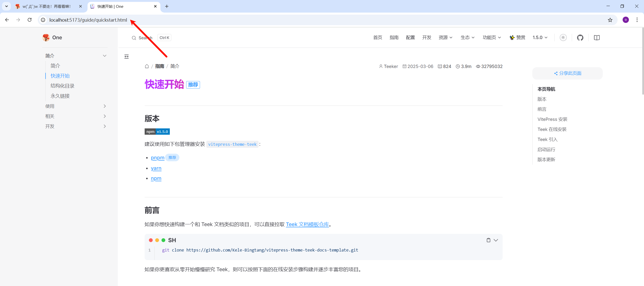
Task: Open the pnpm link
Action: (157, 158)
